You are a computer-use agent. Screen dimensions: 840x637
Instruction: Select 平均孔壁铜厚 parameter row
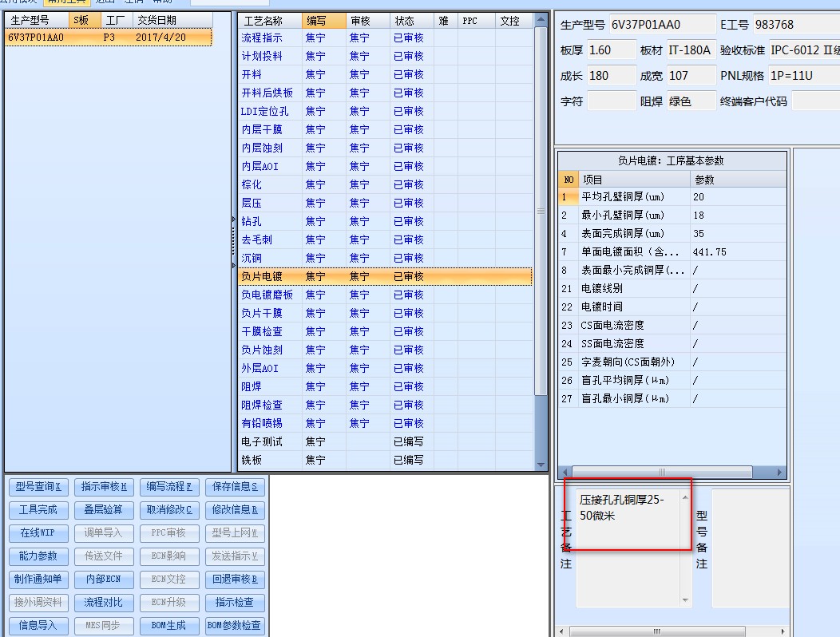[x=672, y=196]
